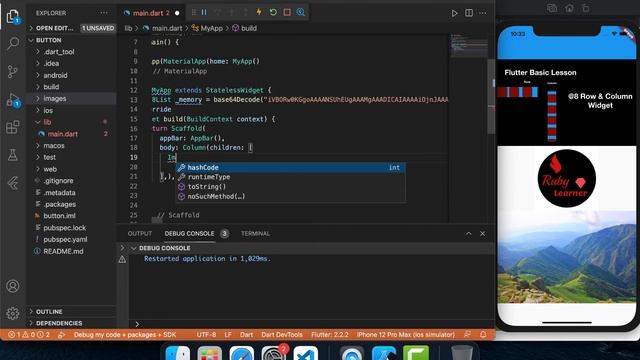
Task: Click the editor vertical scrollbar
Action: point(491,96)
